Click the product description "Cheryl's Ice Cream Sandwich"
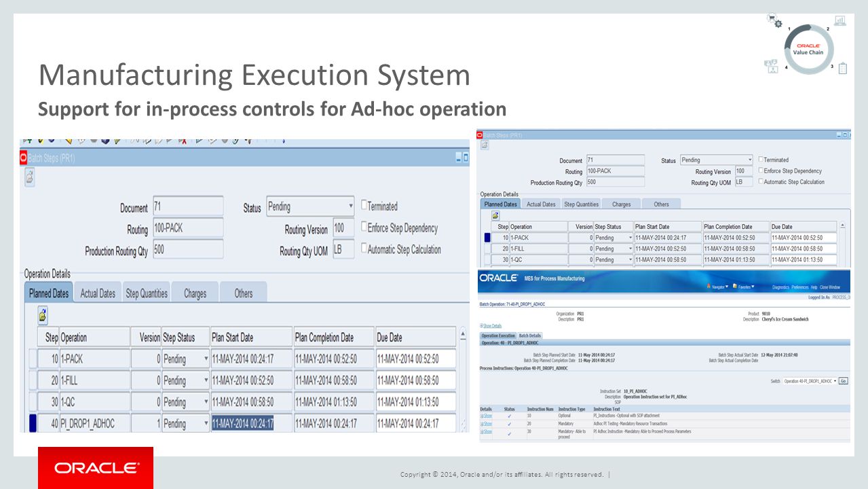868x489 pixels. [x=785, y=319]
